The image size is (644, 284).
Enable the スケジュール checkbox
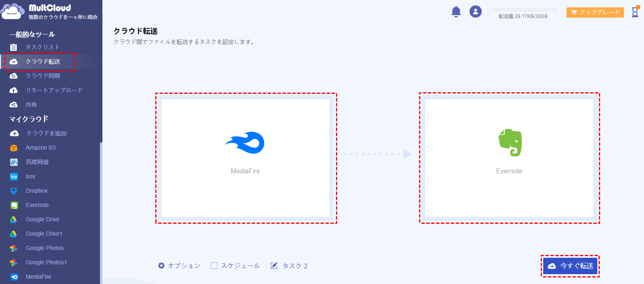[214, 266]
